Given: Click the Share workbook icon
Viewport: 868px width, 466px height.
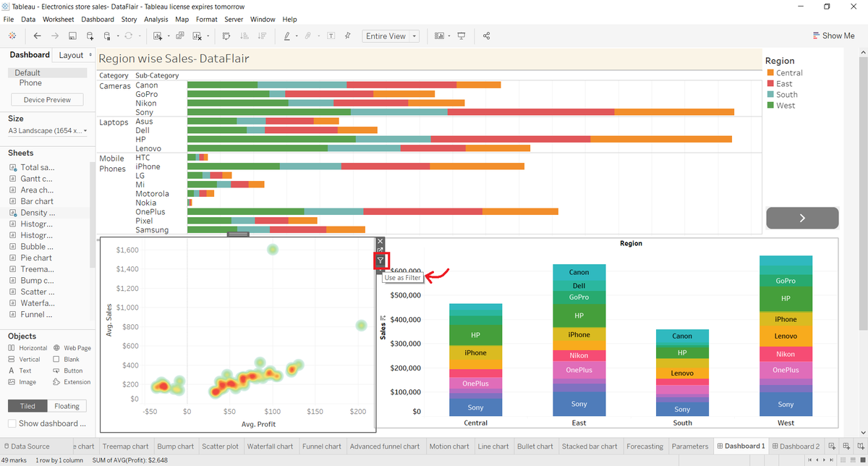Looking at the screenshot, I should click(x=486, y=35).
